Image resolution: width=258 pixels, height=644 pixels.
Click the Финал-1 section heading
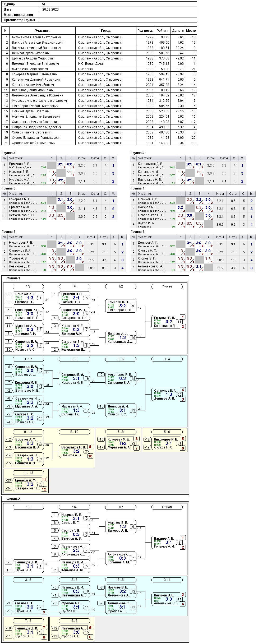(13, 278)
